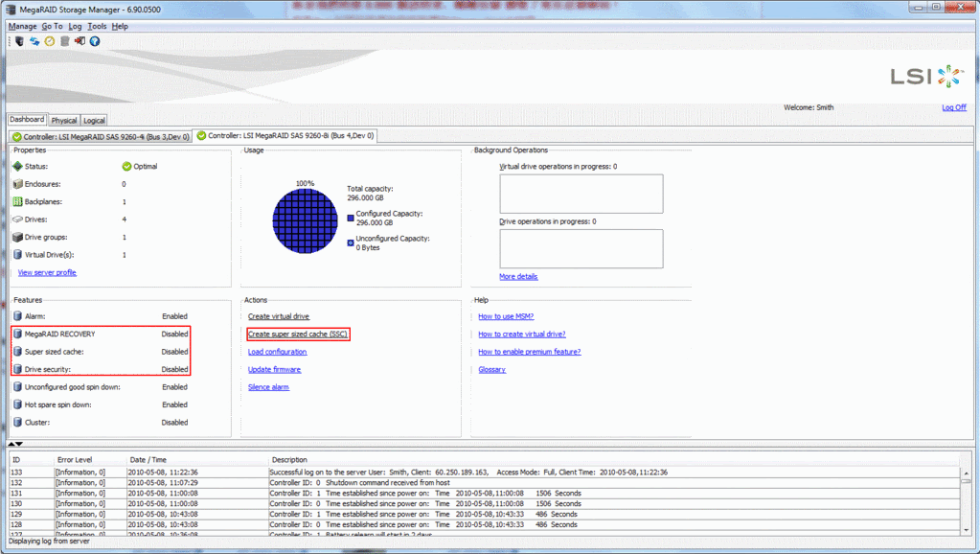980x554 pixels.
Task: Switch to the Physical tab
Action: [64, 121]
